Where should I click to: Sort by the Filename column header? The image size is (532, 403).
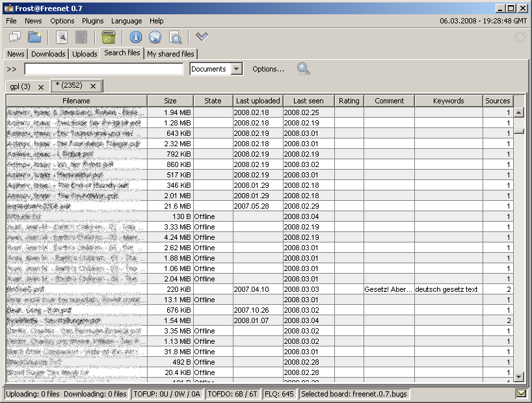[x=76, y=101]
